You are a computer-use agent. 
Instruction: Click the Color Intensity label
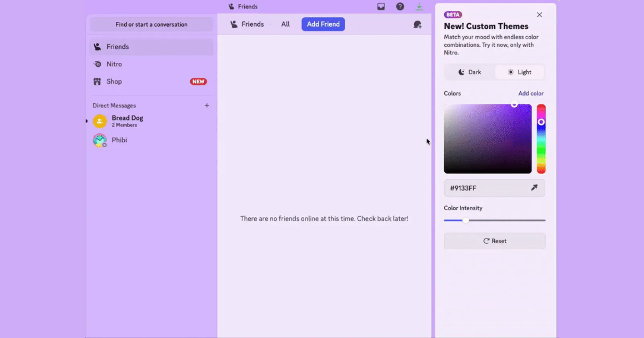(463, 208)
